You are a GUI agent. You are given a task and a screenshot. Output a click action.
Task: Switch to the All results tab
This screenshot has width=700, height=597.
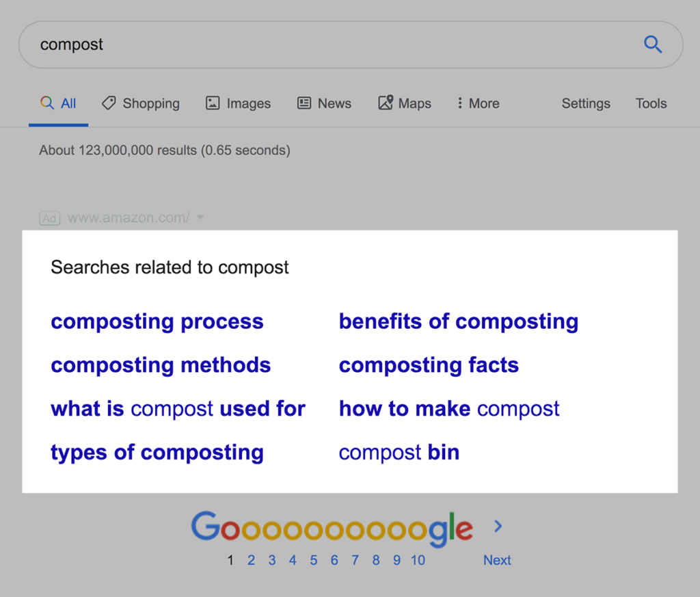(x=59, y=103)
